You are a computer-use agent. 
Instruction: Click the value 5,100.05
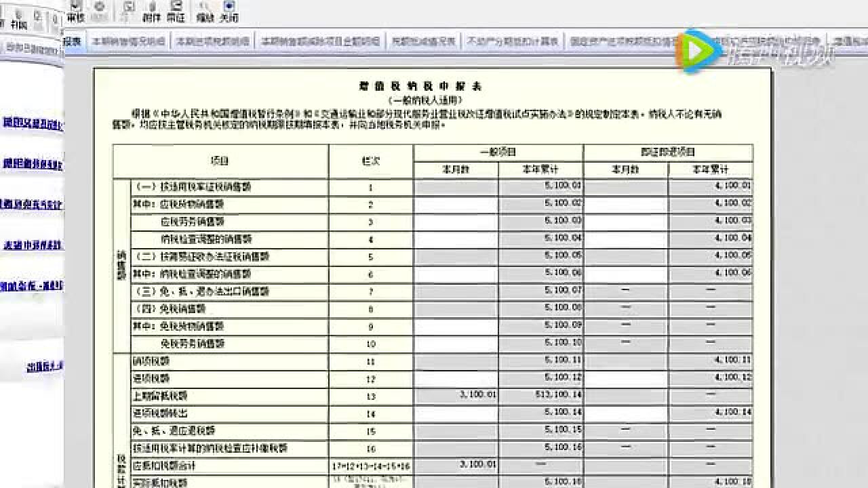pyautogui.click(x=562, y=256)
